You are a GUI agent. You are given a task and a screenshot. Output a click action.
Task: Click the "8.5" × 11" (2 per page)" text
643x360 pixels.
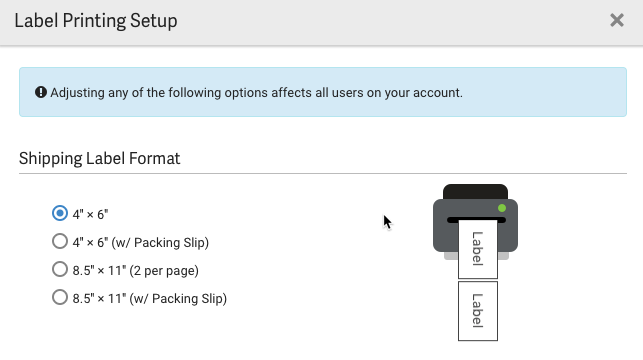click(x=136, y=271)
